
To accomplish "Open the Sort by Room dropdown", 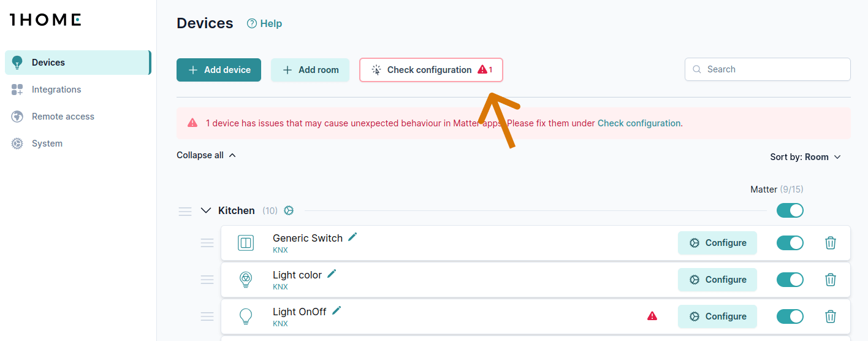I will 805,157.
